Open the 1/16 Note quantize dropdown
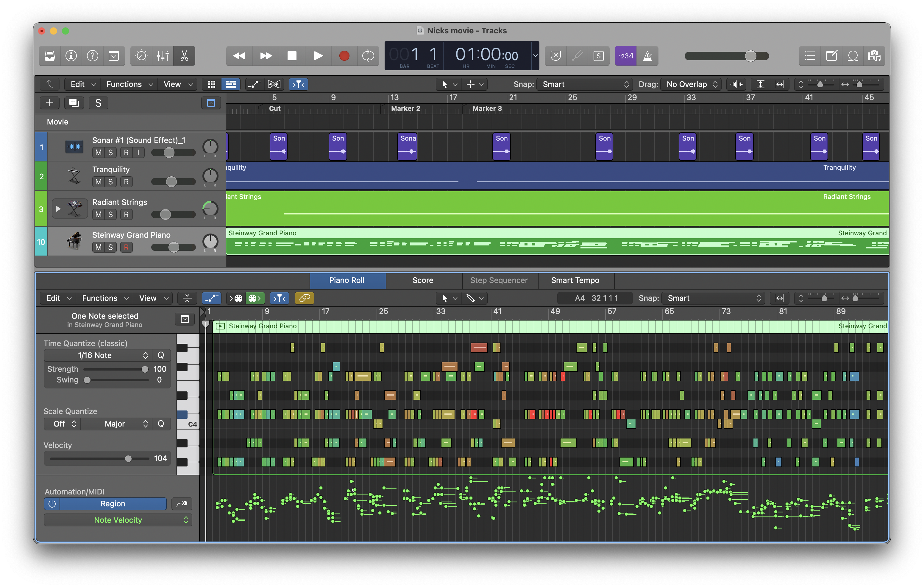Image resolution: width=924 pixels, height=588 pixels. [x=98, y=356]
